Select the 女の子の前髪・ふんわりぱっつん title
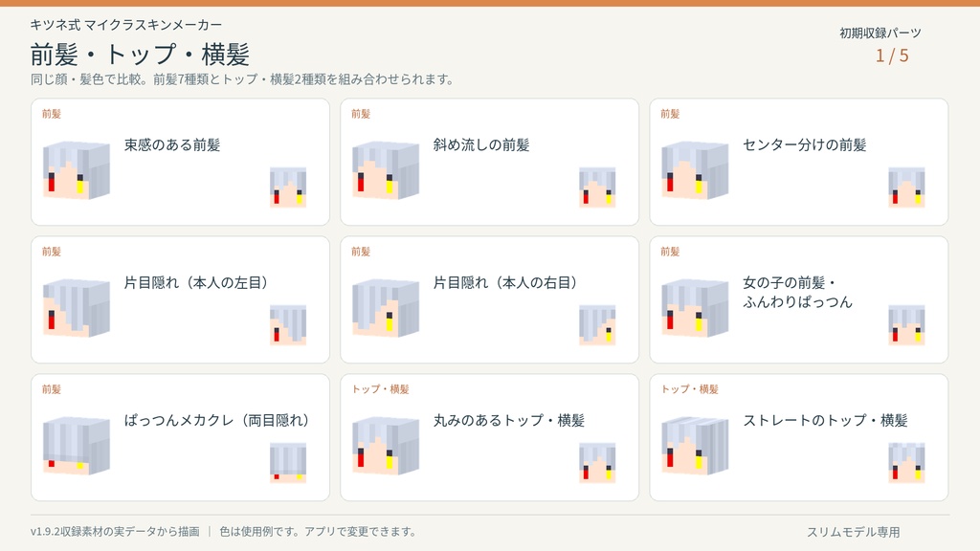 pos(797,293)
